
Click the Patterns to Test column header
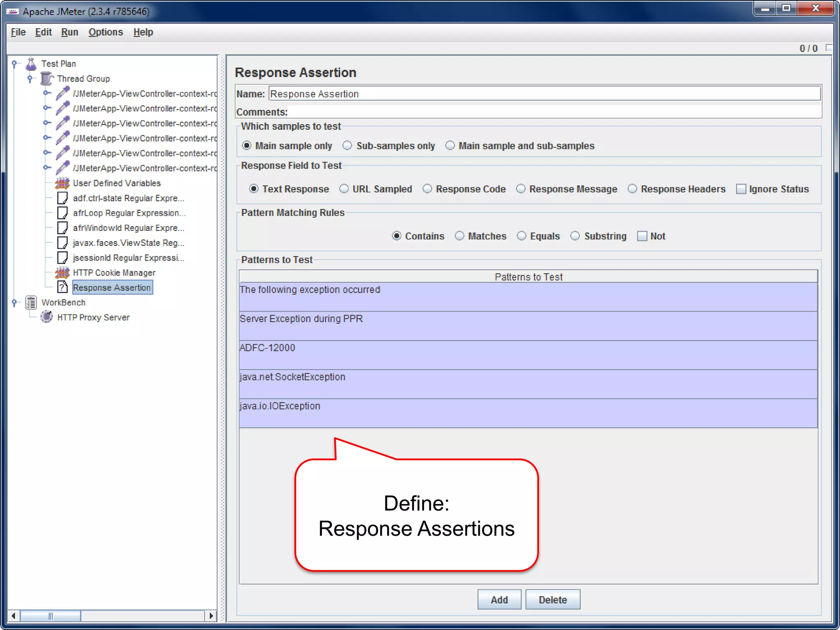pos(528,277)
